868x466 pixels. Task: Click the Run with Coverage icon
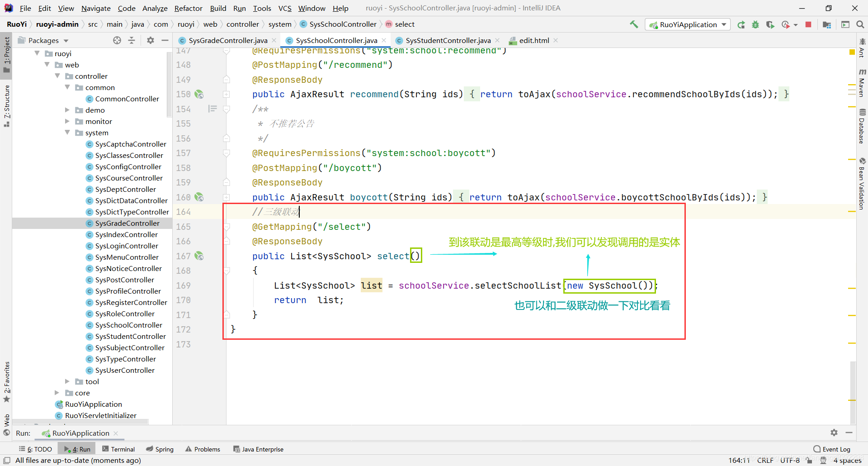(x=770, y=24)
